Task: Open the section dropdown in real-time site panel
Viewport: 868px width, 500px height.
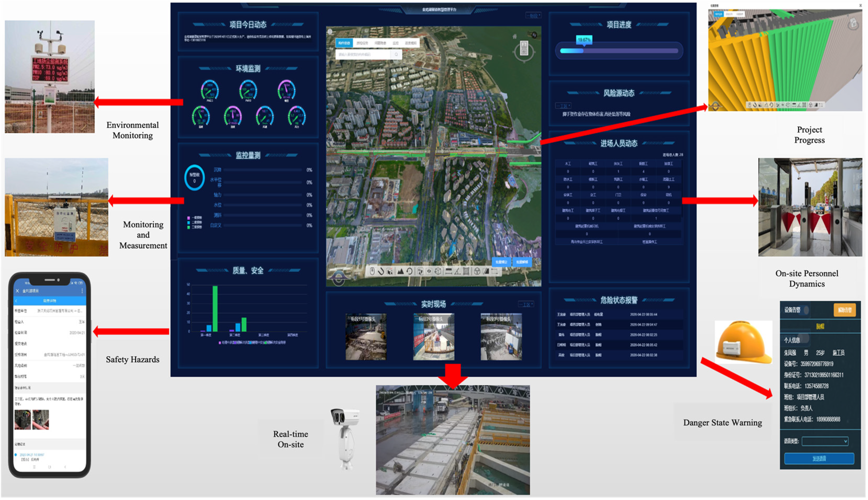Action: tap(526, 304)
